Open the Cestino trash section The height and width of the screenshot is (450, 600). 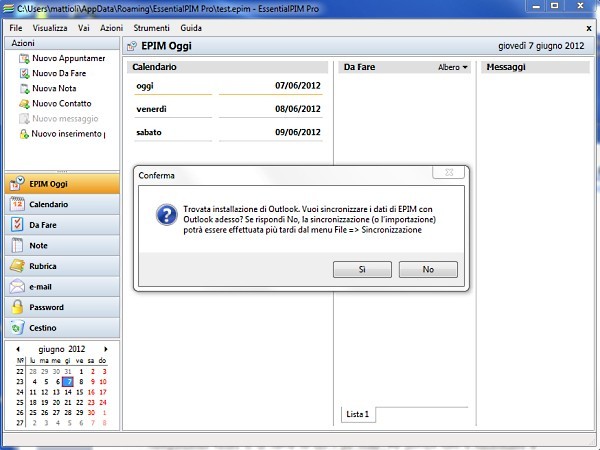61,328
